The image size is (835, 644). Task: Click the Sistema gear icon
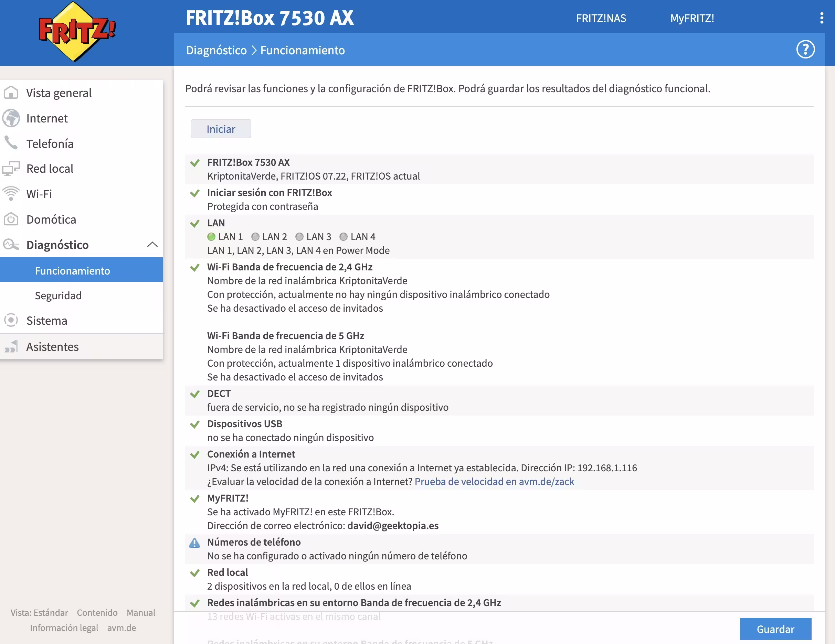11,320
